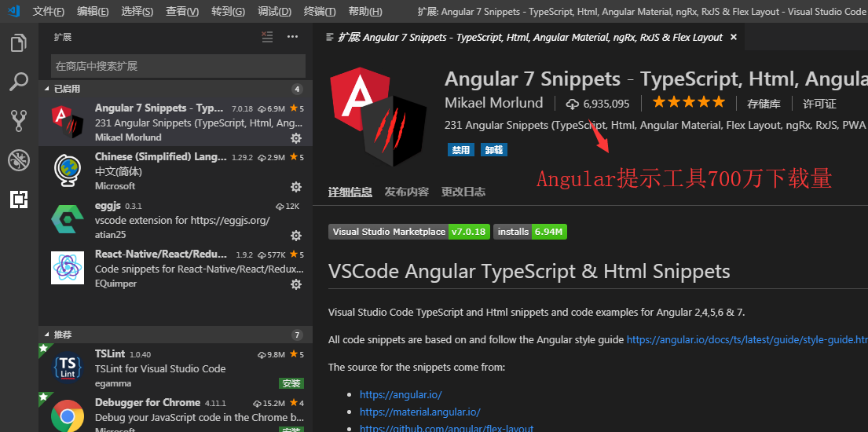The height and width of the screenshot is (432, 868).
Task: Open the Explorer view in activity bar
Action: tap(19, 43)
